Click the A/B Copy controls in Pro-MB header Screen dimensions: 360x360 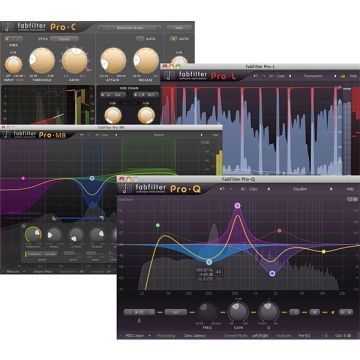point(103,135)
